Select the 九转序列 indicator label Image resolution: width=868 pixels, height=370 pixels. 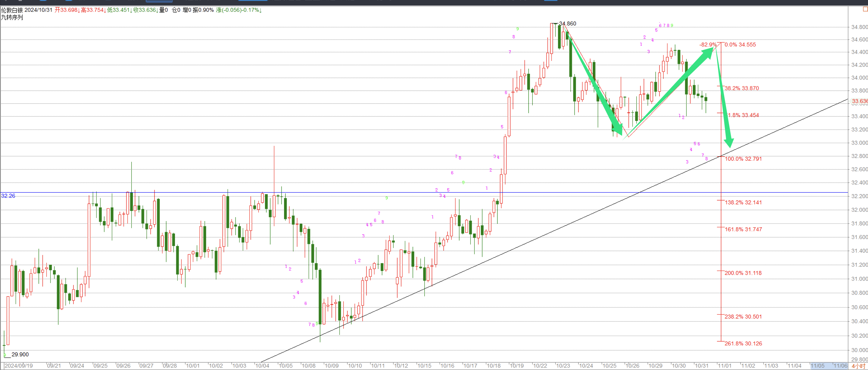tap(12, 17)
